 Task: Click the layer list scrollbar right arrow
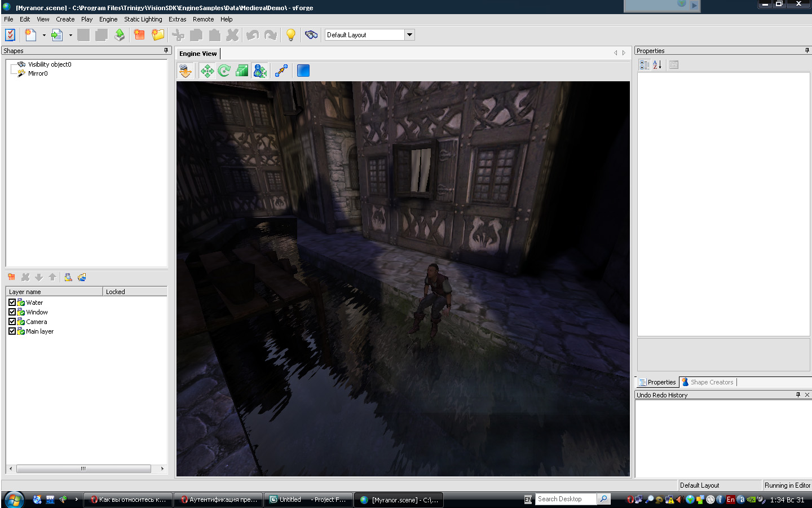(x=162, y=468)
